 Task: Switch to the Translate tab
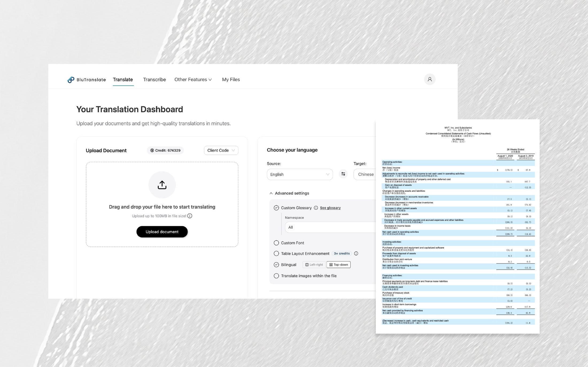123,80
